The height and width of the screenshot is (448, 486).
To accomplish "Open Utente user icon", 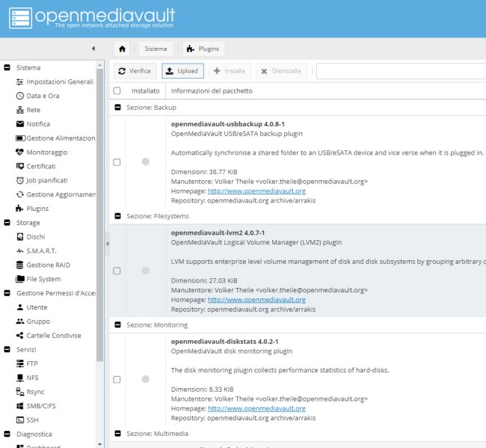I will coord(20,307).
